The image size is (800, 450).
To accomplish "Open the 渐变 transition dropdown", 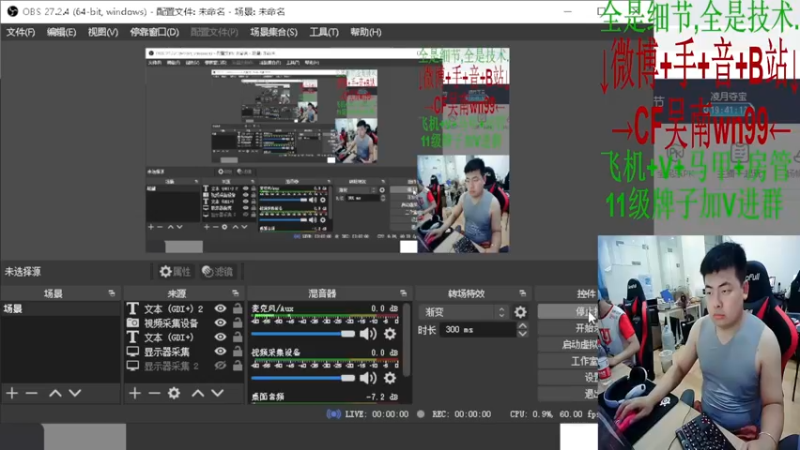I will [464, 312].
